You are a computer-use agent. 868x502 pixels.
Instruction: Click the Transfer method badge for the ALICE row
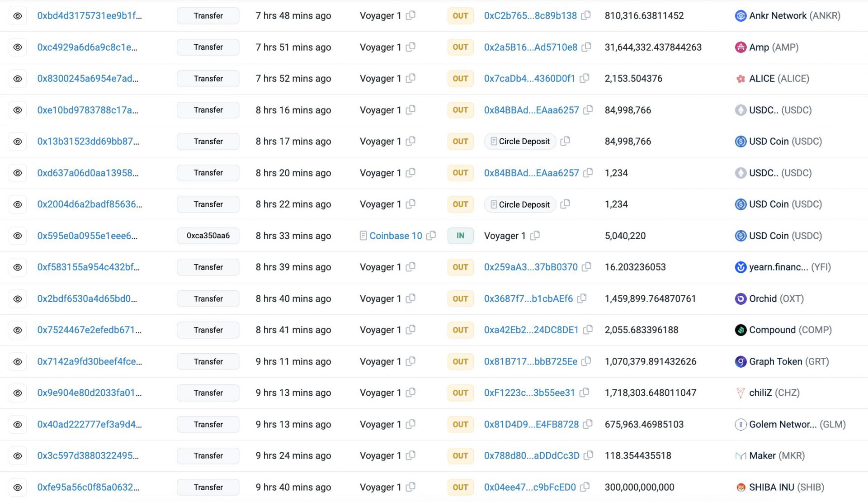[208, 79]
